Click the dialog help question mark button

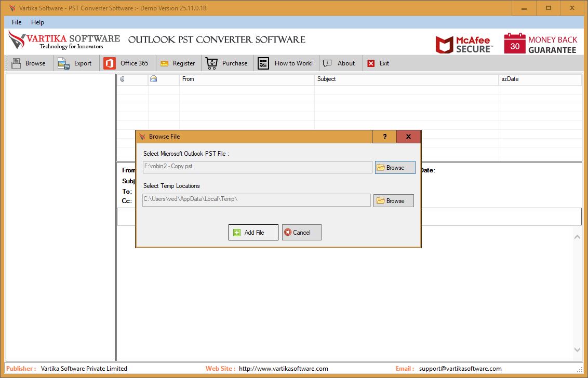click(x=384, y=137)
